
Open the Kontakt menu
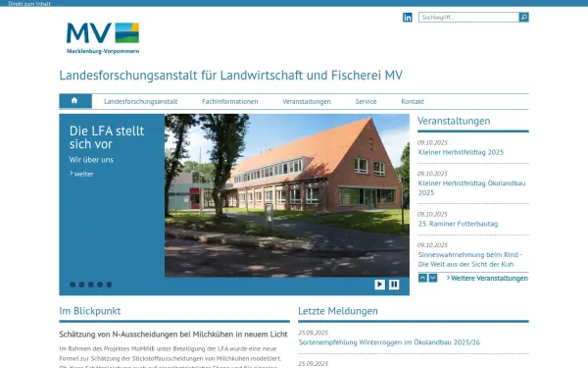pyautogui.click(x=413, y=101)
